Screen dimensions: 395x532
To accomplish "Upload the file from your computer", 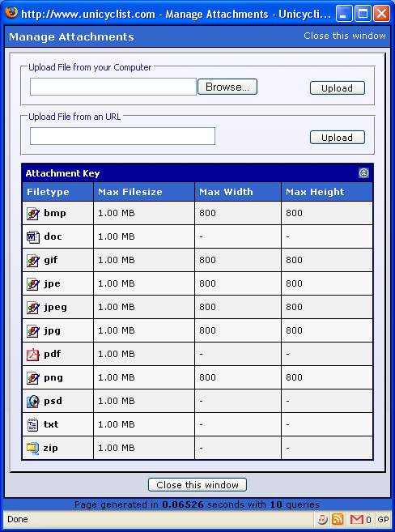I will pos(338,88).
